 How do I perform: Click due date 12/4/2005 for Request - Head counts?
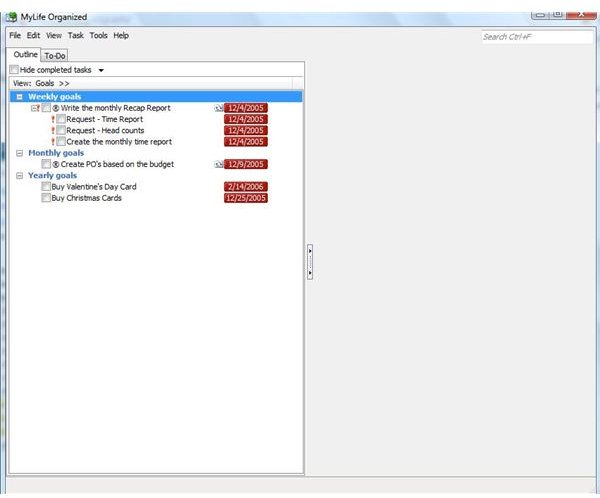coord(246,131)
